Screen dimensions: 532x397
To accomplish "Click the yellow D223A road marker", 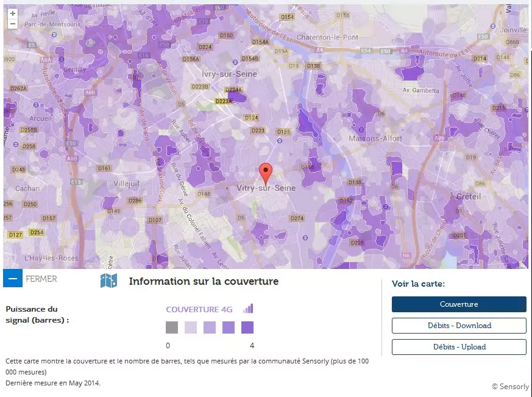I will pos(224,101).
